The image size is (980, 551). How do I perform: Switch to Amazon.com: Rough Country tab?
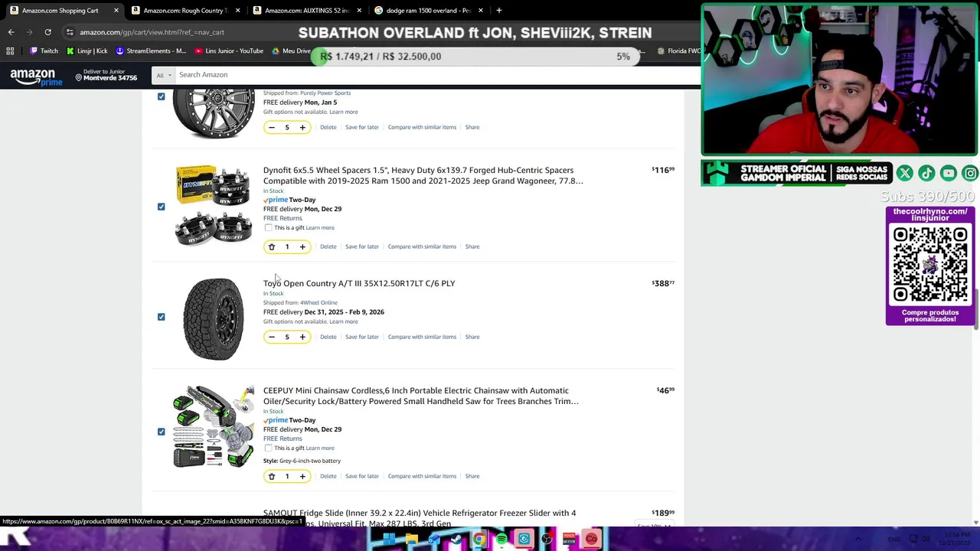[185, 11]
